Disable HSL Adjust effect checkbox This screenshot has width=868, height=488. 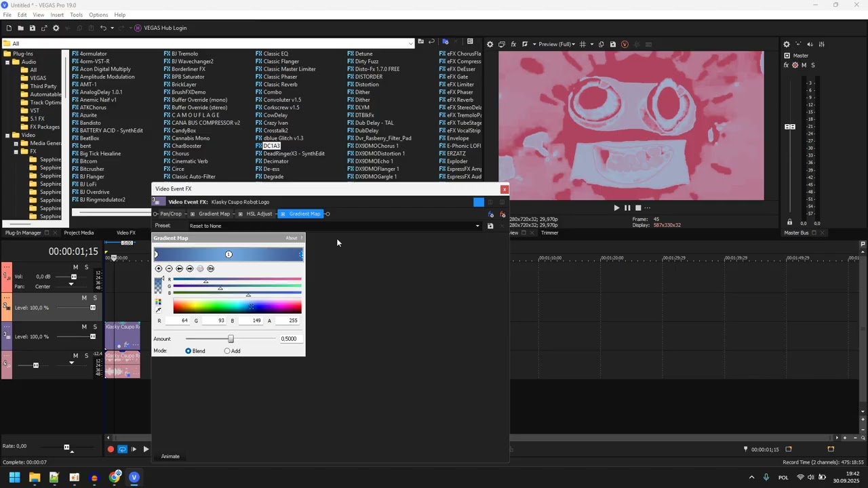pos(241,214)
